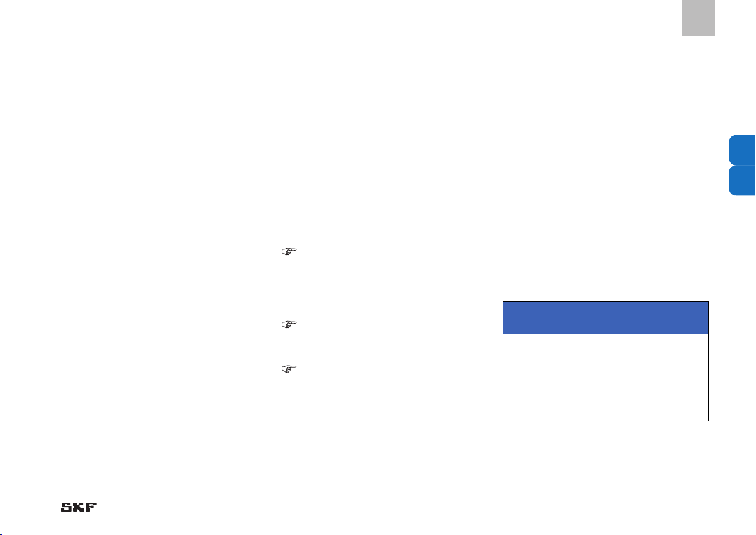The width and height of the screenshot is (756, 535).
Task: Click the right border of the white notice body
Action: click(708, 378)
